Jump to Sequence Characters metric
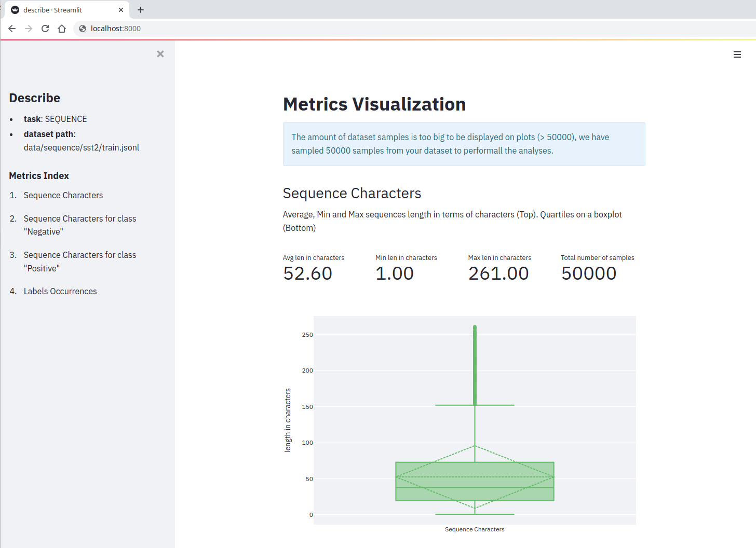 tap(63, 195)
